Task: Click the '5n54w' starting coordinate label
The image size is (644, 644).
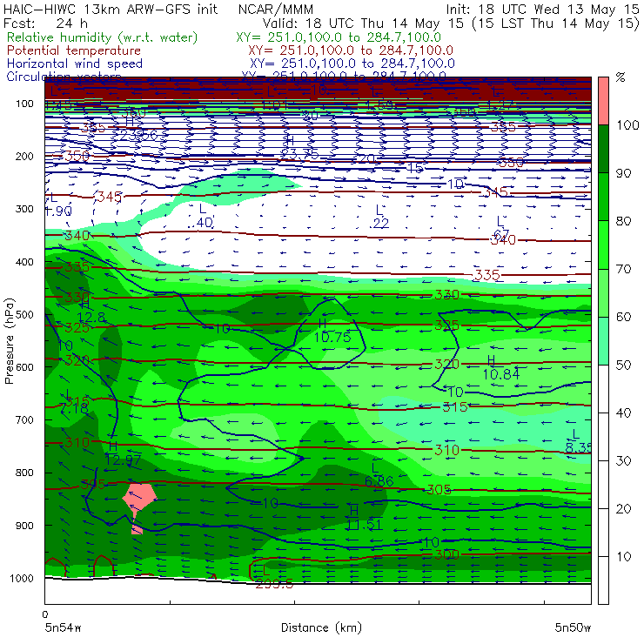Action: pyautogui.click(x=63, y=627)
